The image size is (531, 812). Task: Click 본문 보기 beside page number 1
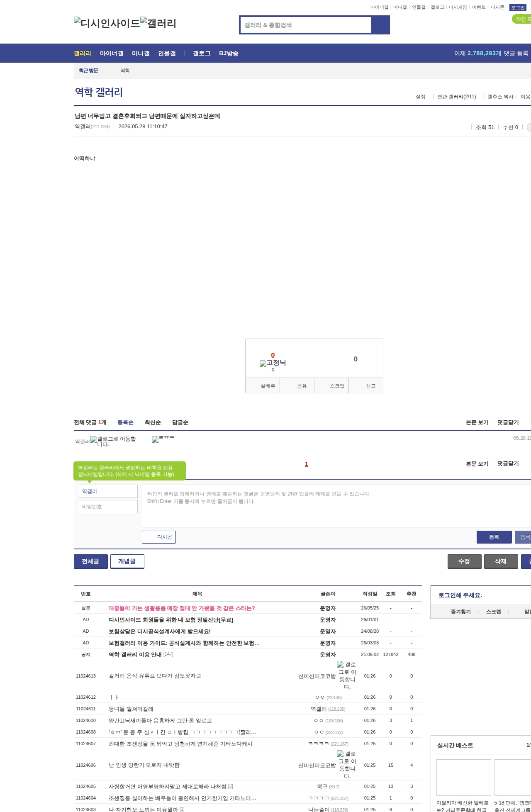pos(477,464)
